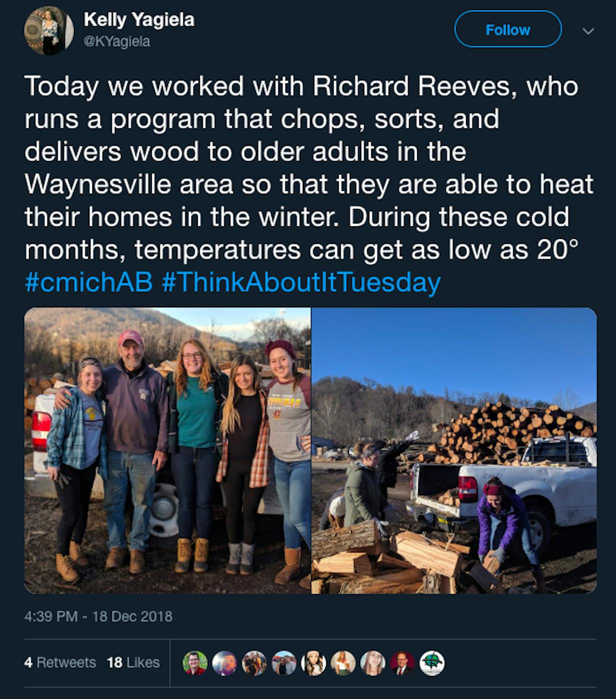Image resolution: width=616 pixels, height=699 pixels.
Task: Click the second liker avatar, the bearded man's selfie
Action: [x=224, y=663]
